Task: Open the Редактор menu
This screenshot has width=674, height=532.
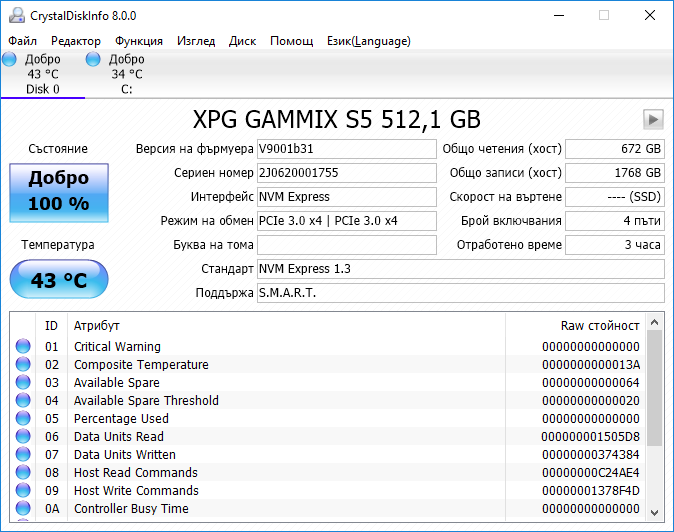Action: point(76,41)
